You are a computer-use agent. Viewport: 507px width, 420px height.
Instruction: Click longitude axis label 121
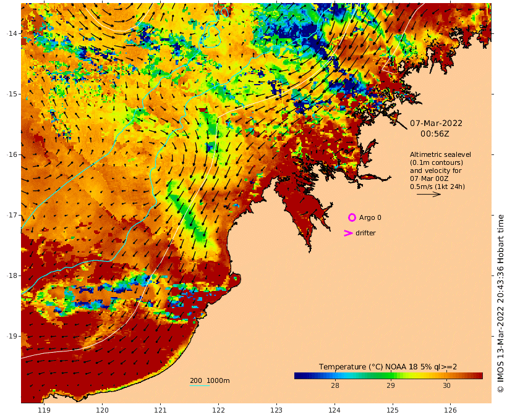point(160,410)
